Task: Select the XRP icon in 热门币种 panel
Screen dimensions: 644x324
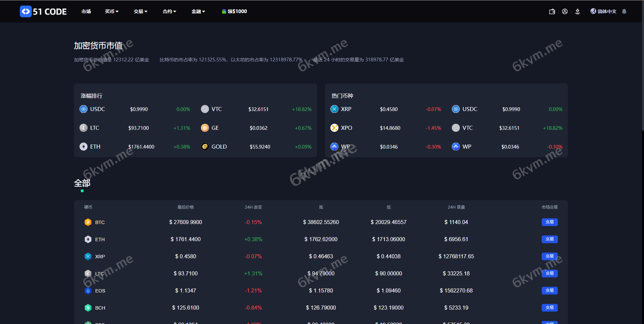Action: [334, 109]
